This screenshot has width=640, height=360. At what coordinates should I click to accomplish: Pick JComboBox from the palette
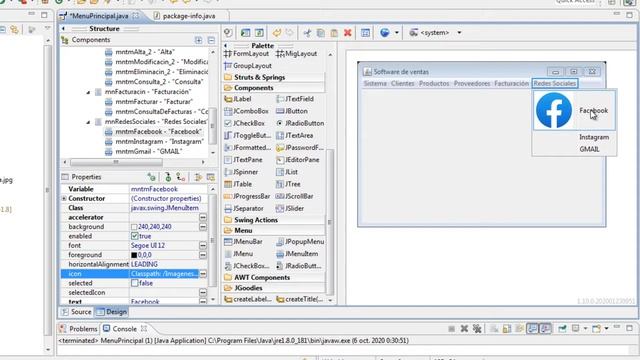[x=247, y=111]
